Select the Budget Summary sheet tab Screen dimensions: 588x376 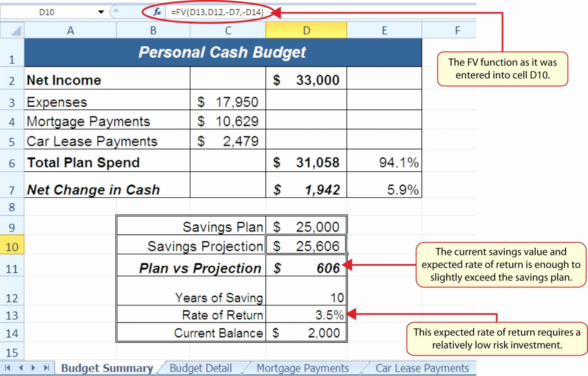[107, 368]
